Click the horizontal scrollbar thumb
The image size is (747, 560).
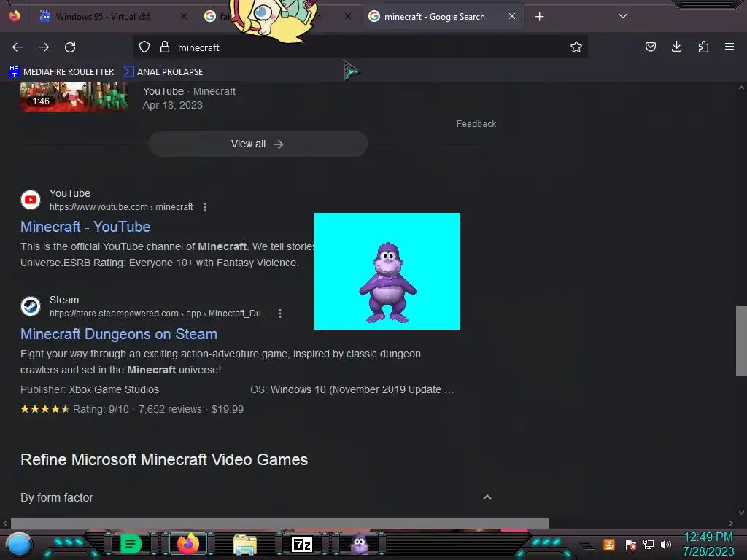click(279, 523)
